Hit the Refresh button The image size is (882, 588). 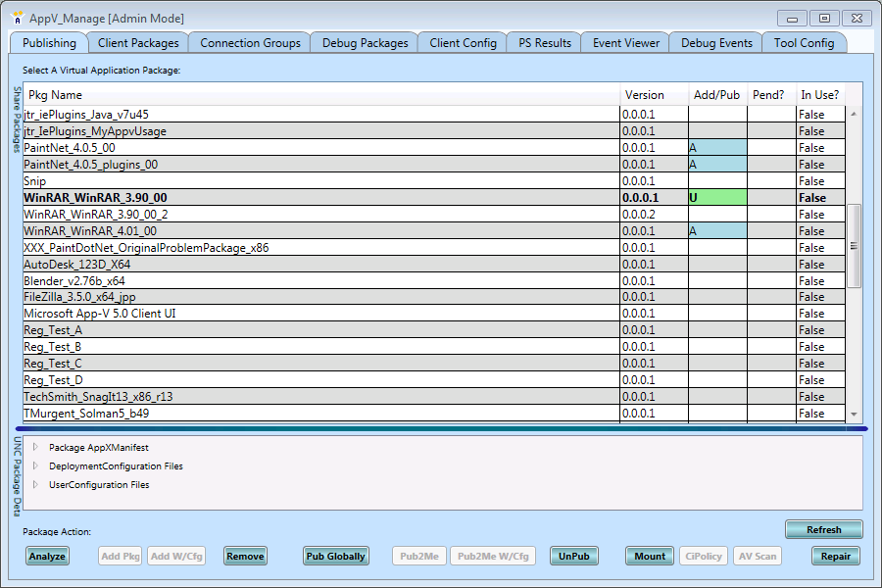(x=823, y=529)
